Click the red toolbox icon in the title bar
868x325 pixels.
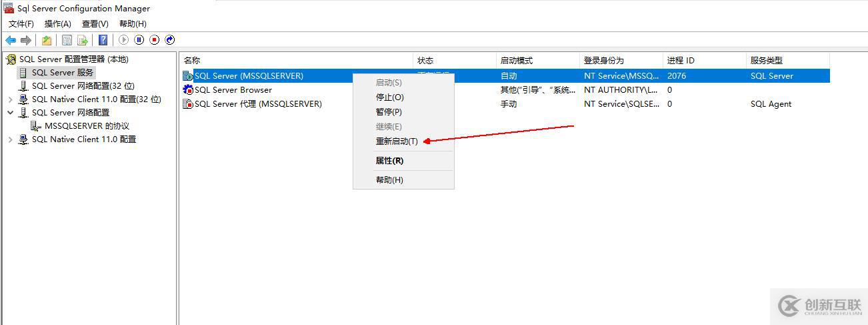click(x=9, y=9)
